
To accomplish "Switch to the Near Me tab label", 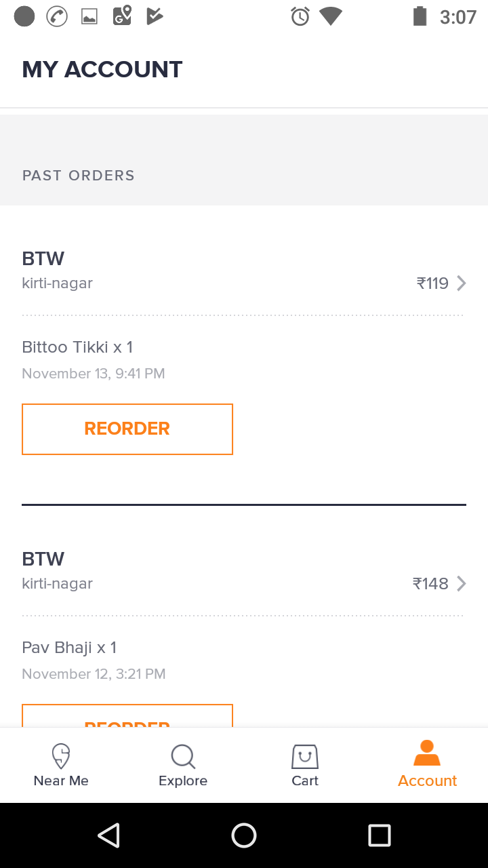I will click(61, 781).
